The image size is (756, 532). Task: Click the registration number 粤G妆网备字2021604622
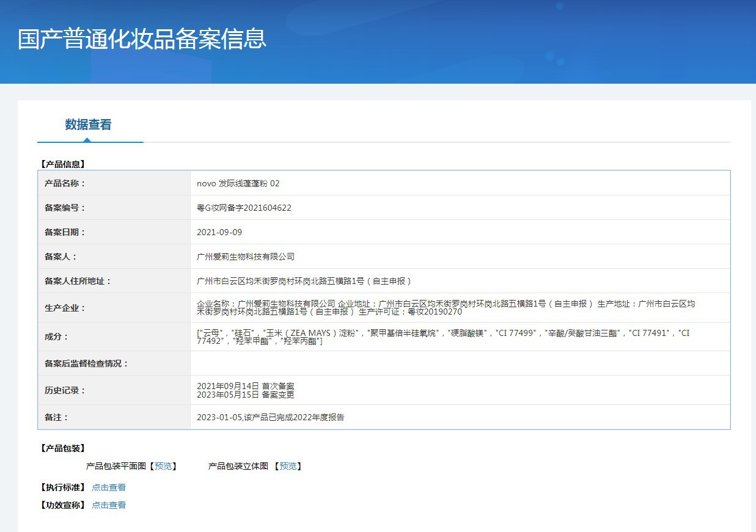point(244,208)
